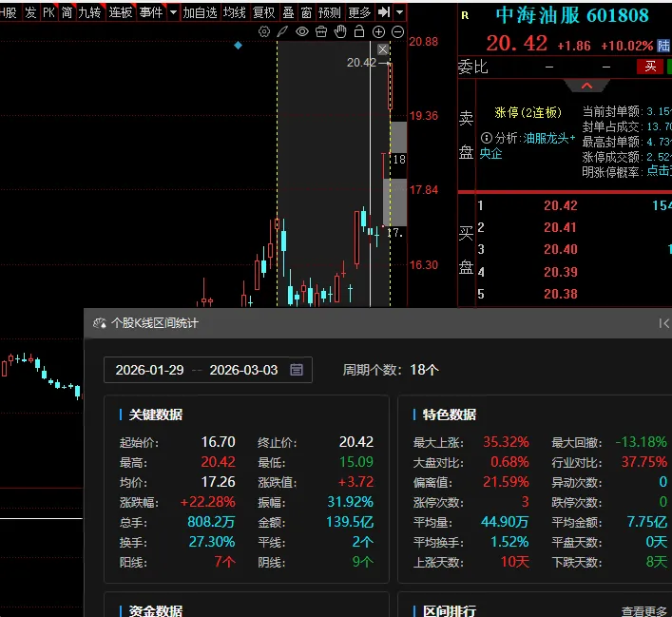Open the 复权 adjustment option

pos(263,13)
